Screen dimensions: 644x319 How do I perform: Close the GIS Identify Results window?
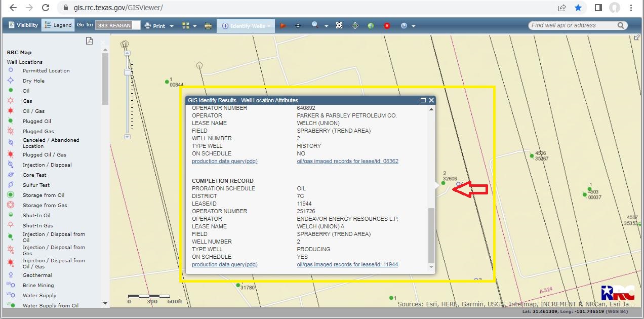point(431,100)
